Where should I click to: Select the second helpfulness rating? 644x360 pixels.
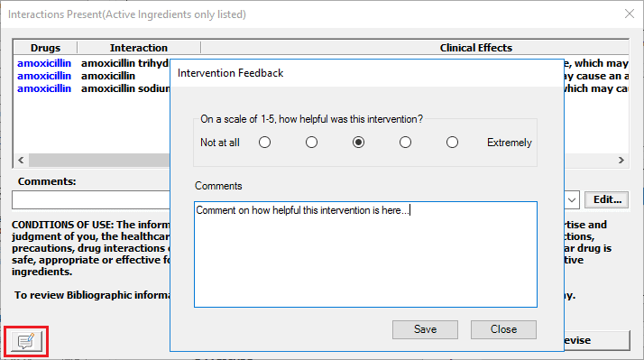[311, 143]
